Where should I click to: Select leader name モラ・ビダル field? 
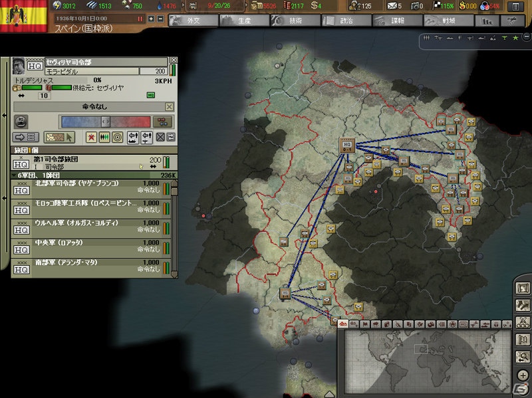click(x=92, y=71)
